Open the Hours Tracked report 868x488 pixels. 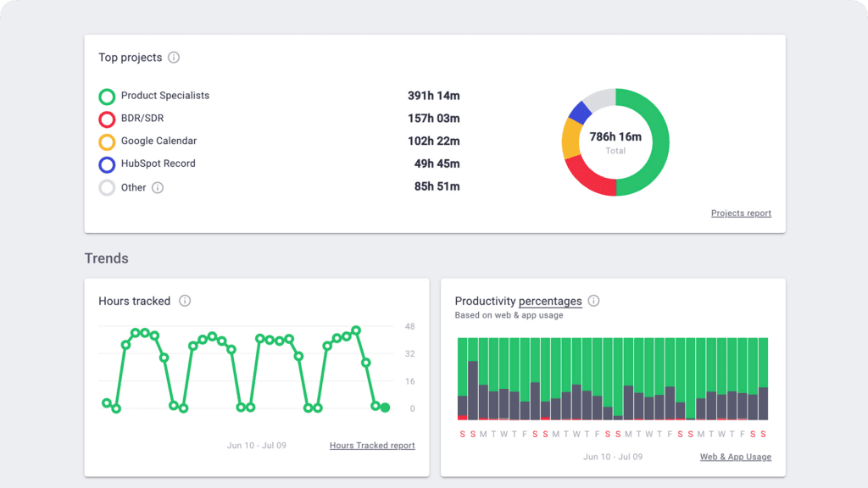pyautogui.click(x=371, y=445)
